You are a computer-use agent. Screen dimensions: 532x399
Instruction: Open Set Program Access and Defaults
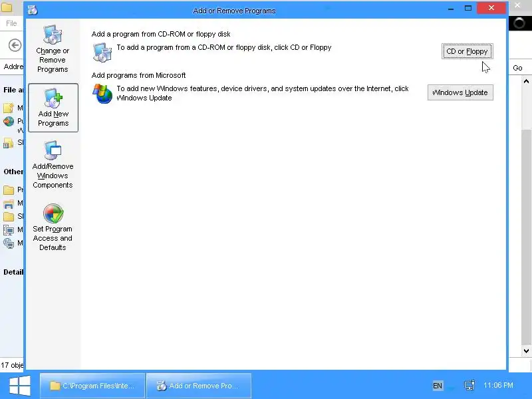(x=53, y=227)
